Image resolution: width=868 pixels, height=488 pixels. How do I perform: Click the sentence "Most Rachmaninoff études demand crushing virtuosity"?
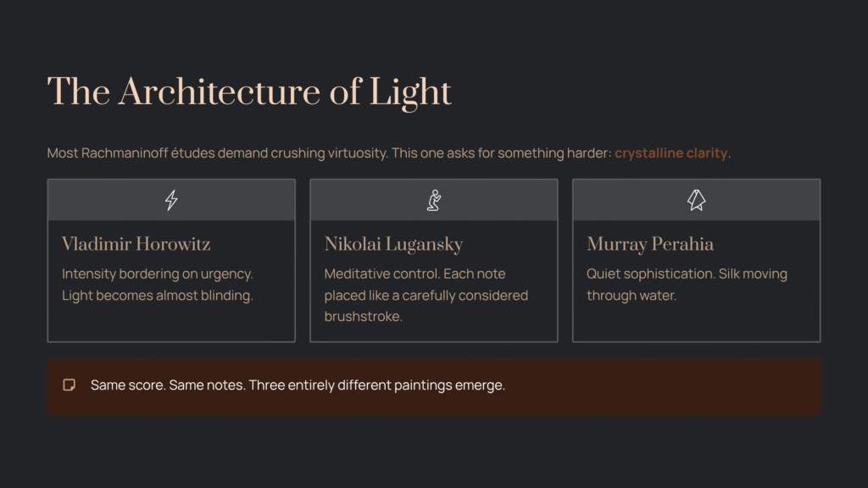216,153
